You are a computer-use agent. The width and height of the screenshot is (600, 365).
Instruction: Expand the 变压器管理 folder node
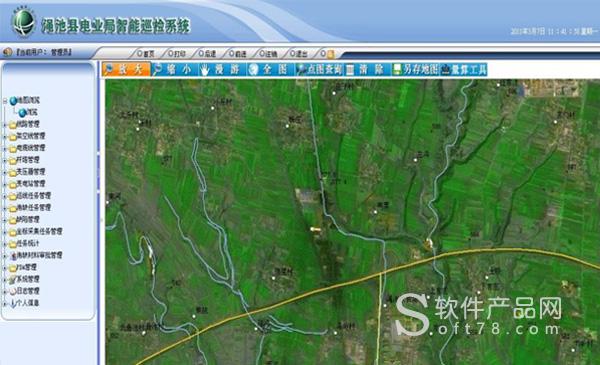(5, 172)
